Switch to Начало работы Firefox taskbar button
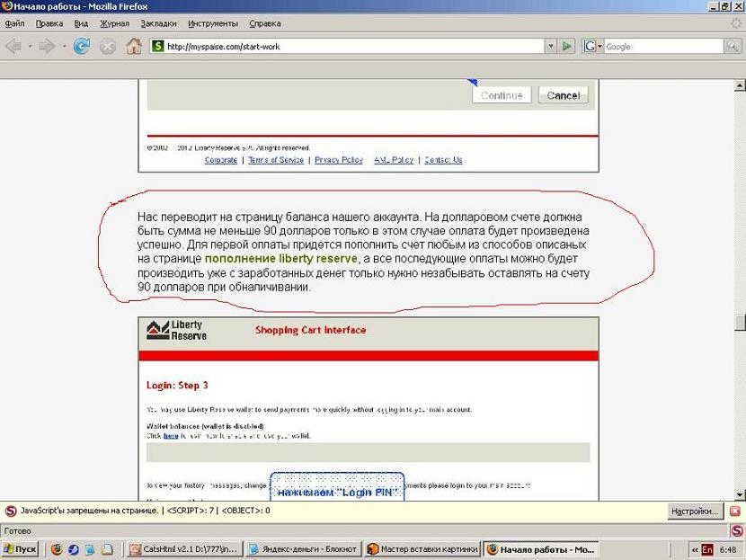This screenshot has height=560, width=746. pos(541,549)
